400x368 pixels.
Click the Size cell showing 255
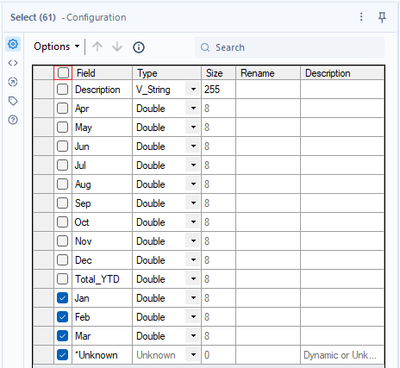click(x=219, y=89)
